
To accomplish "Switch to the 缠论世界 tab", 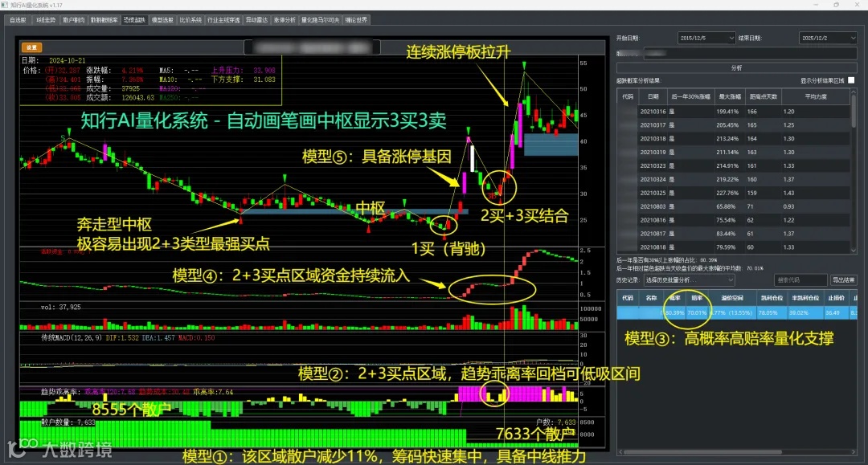I will tap(356, 20).
